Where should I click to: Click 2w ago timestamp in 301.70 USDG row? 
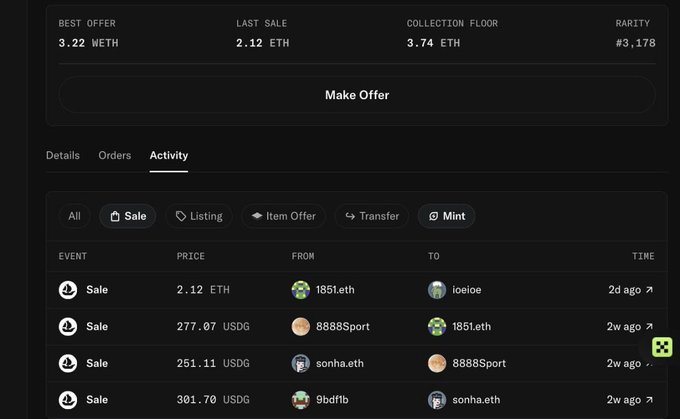point(624,400)
